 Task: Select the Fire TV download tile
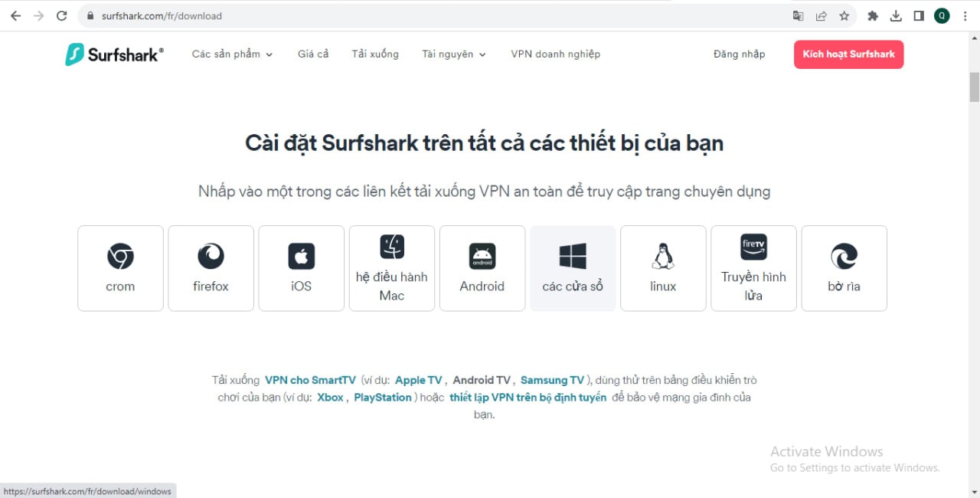point(753,268)
